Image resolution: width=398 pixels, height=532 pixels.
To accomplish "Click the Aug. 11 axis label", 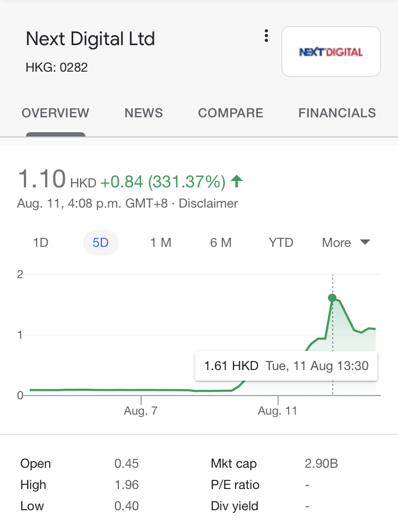I will click(x=278, y=411).
